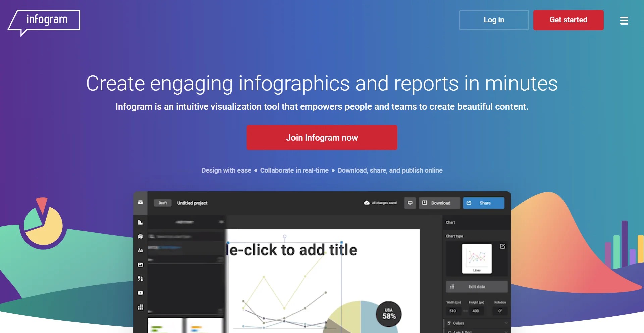Expand the Axis & Grid section
This screenshot has height=333, width=644.
(477, 331)
